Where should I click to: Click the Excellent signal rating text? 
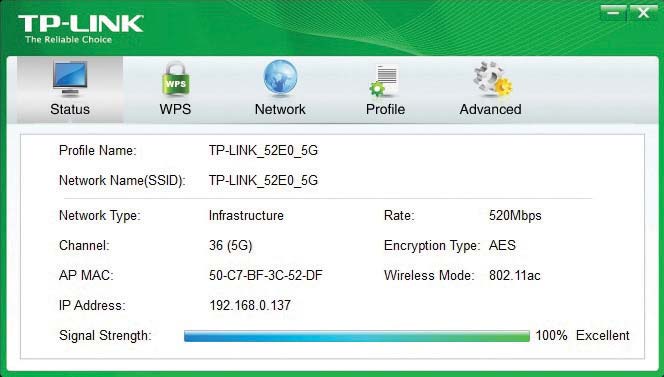coord(603,335)
